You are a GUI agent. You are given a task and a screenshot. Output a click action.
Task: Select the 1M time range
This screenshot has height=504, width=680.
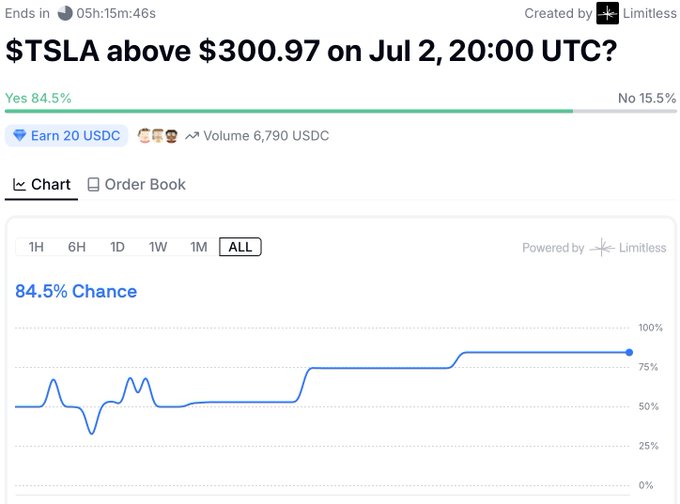[x=199, y=247]
